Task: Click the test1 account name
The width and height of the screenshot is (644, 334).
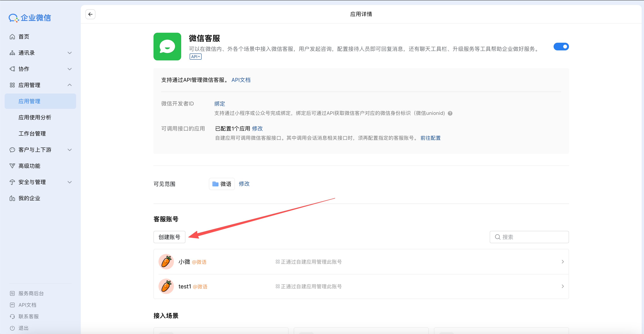Action: point(185,286)
